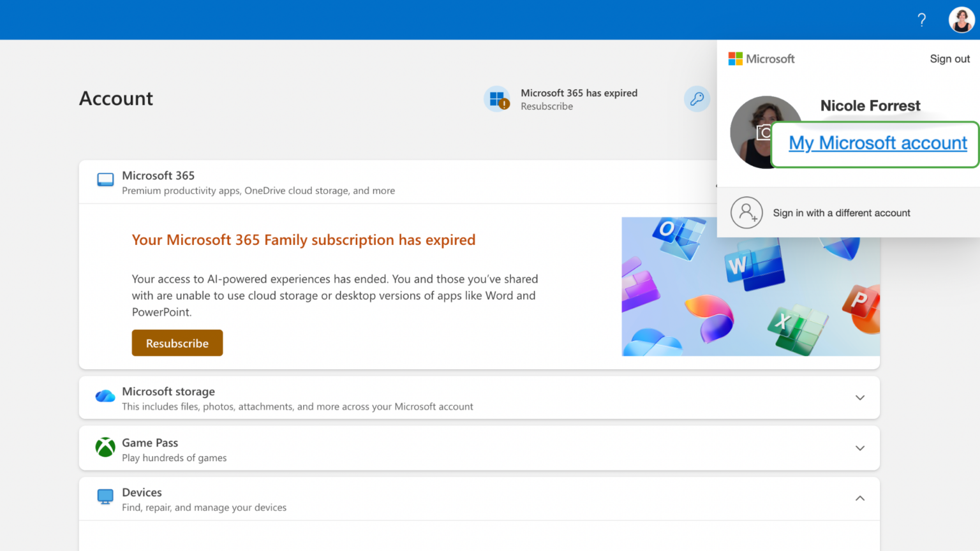Click the Microsoft 365 apps promo image
Viewport: 980px width, 551px height.
751,286
